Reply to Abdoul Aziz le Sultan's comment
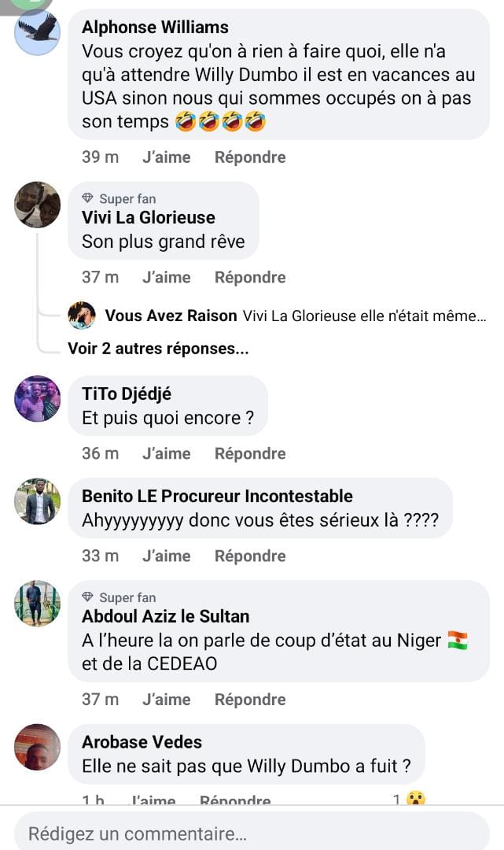 250,700
